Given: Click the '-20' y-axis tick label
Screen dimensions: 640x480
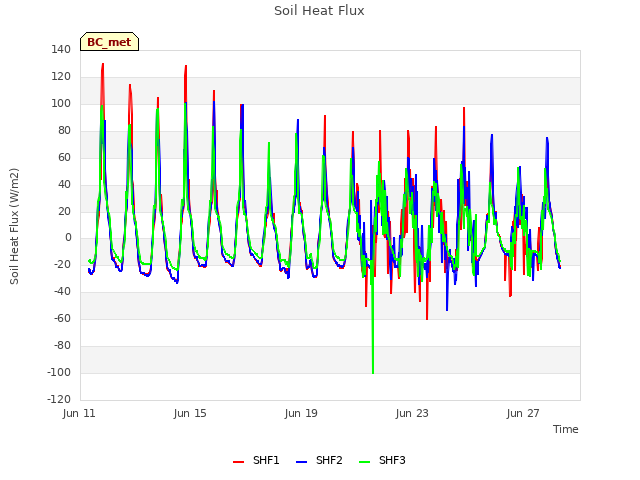Looking at the screenshot, I should (x=62, y=264).
